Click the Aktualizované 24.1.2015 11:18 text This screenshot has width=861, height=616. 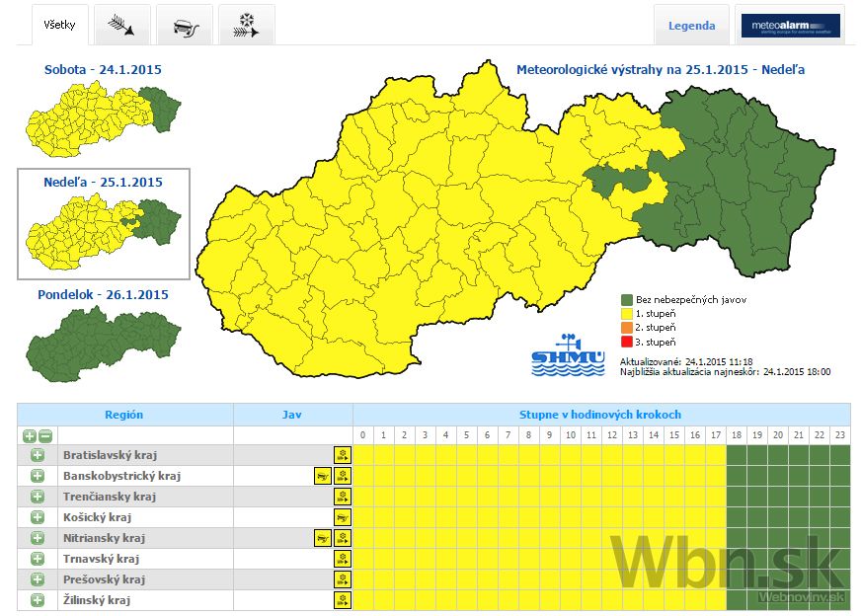(686, 362)
